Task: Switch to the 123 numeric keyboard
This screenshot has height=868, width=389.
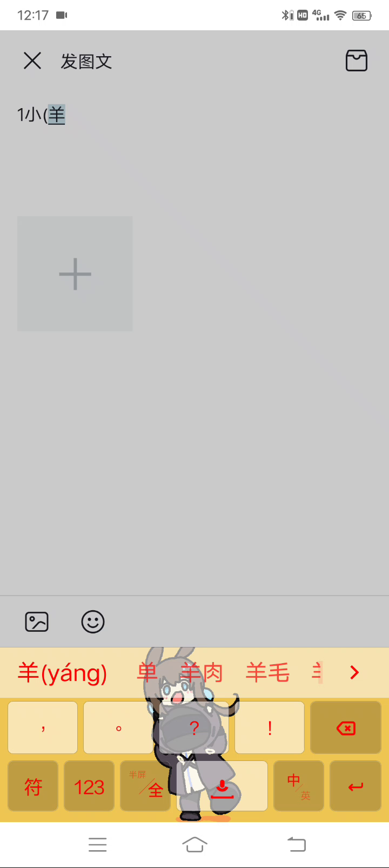Action: click(89, 786)
